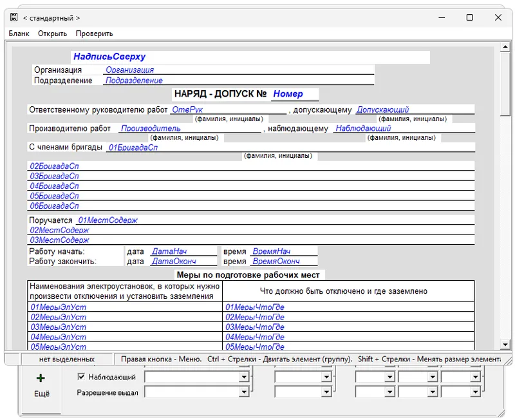This screenshot has width=515, height=420.
Task: Click the НАРЯД - ДОПУСК № heading
Action: point(220,94)
